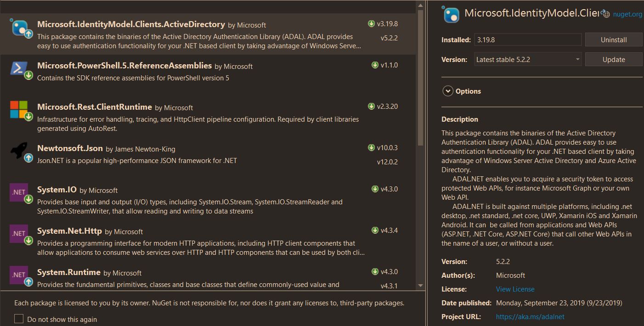Image resolution: width=644 pixels, height=326 pixels.
Task: Click the Microsoft.Rest.ClientRuntime logo icon
Action: pyautogui.click(x=21, y=111)
